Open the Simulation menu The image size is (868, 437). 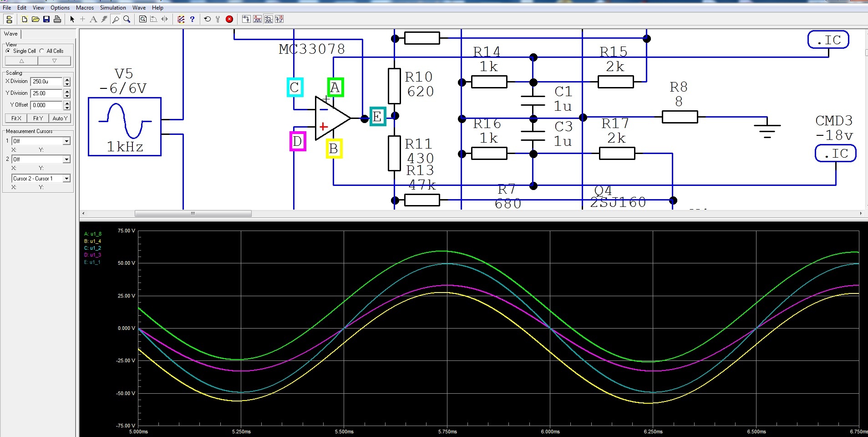[113, 8]
